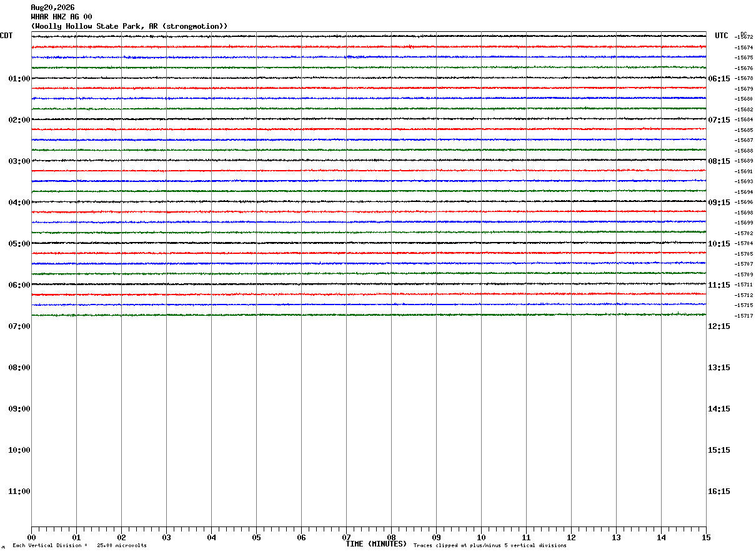This screenshot has height=554, width=756.
Task: Click the black trace at 04:00 CDT
Action: pyautogui.click(x=369, y=201)
